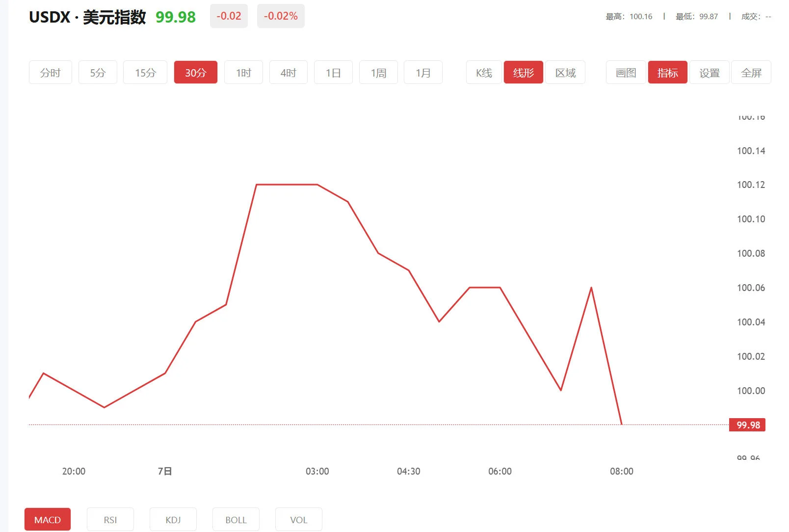Select the 线形 line chart type
Viewport: 789px width, 532px height.
coord(523,73)
